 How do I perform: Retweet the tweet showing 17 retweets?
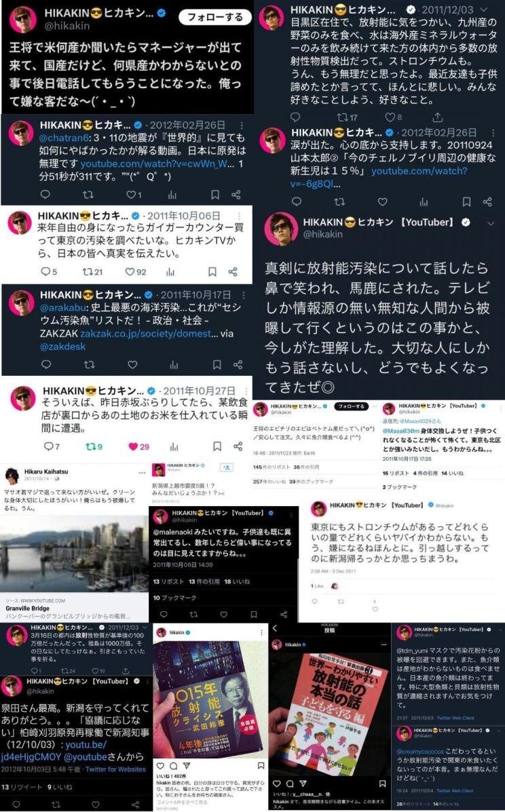pyautogui.click(x=343, y=117)
